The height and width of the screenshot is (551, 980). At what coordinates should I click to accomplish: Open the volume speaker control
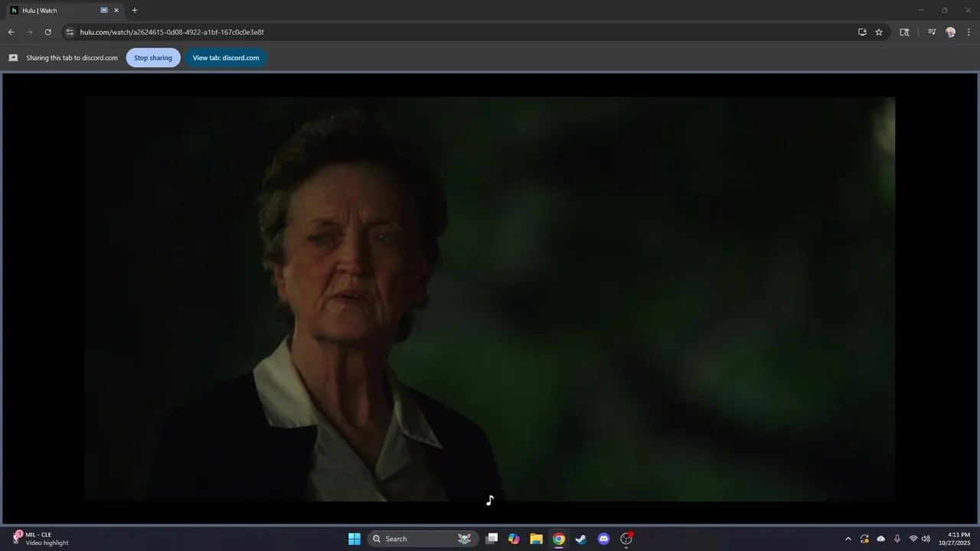(926, 539)
